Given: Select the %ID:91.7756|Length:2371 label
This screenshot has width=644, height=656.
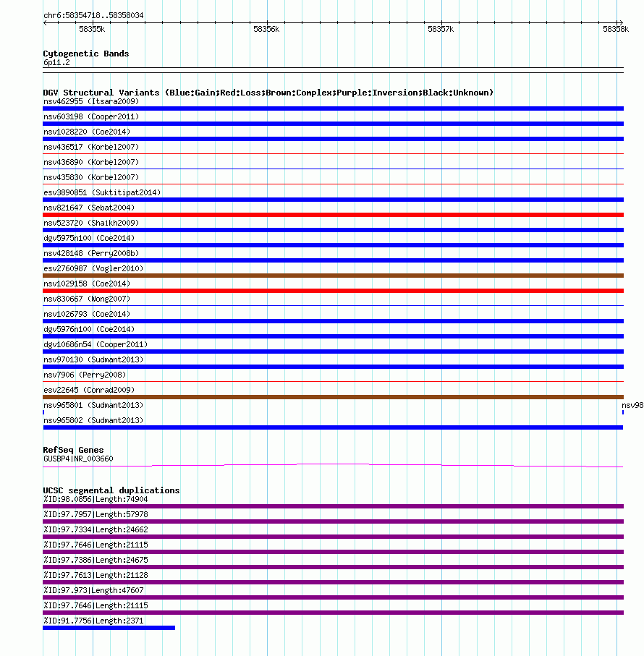Looking at the screenshot, I should click(x=93, y=621).
